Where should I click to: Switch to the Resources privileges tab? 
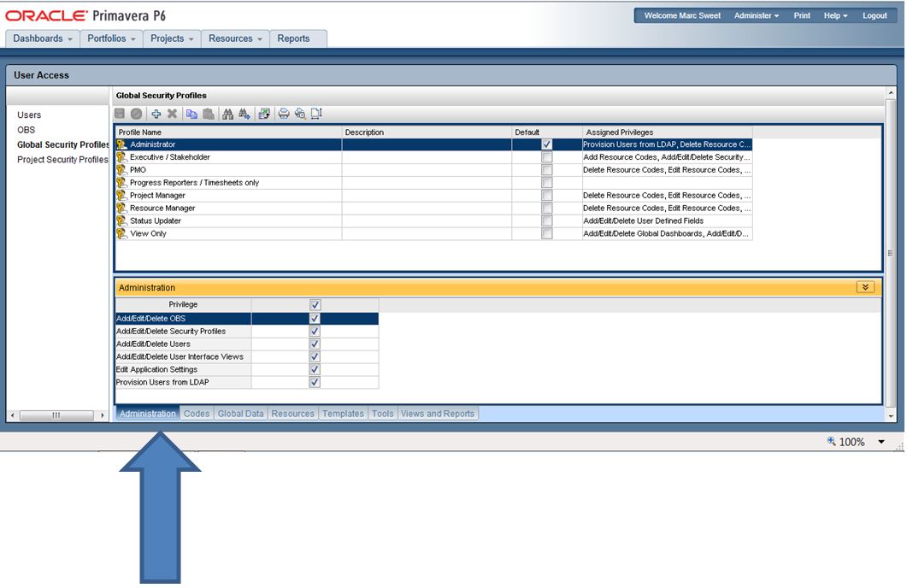[292, 414]
